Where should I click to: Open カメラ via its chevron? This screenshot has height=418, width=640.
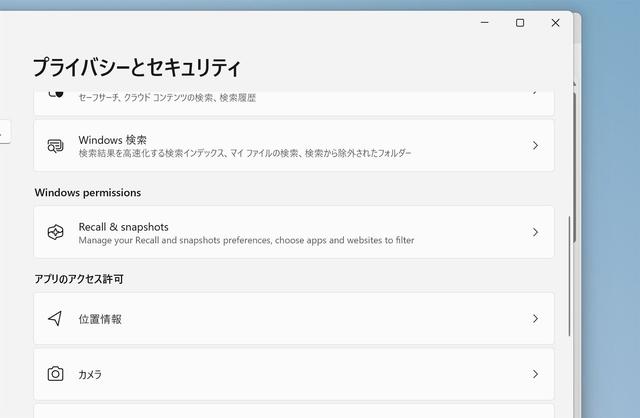[535, 374]
